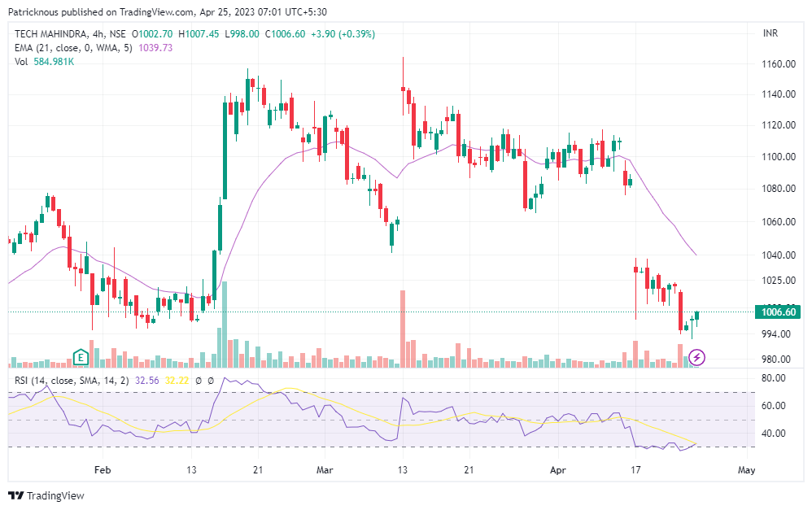Click the yellow RSI SMA value 32.22
The height and width of the screenshot is (510, 812).
(x=177, y=381)
